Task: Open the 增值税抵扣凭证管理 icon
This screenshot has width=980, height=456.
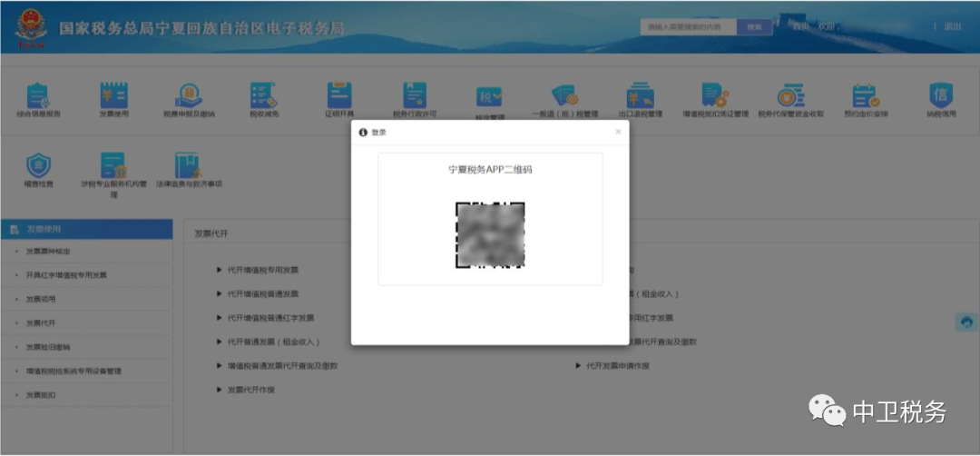Action: pos(715,95)
